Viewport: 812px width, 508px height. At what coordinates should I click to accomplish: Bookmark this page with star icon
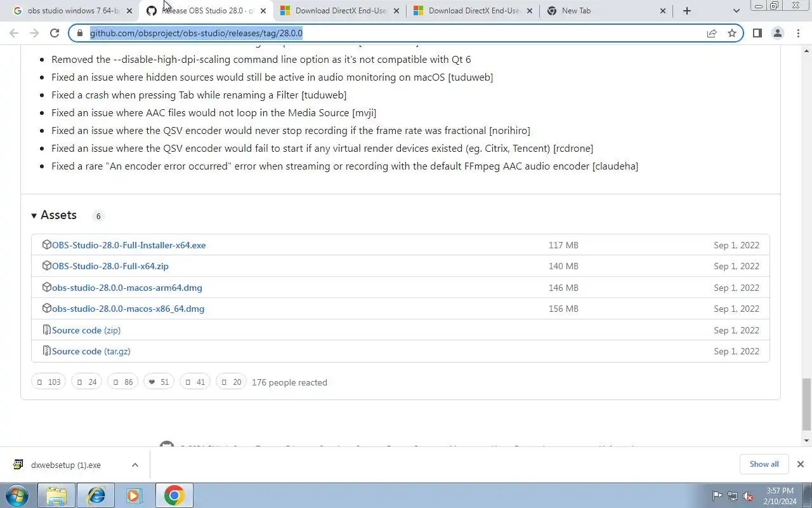tap(732, 33)
